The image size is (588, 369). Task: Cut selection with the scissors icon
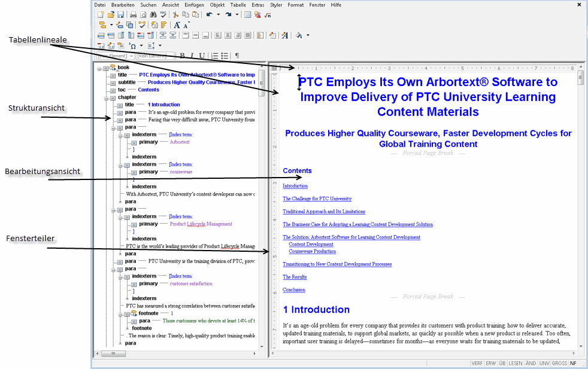click(175, 15)
